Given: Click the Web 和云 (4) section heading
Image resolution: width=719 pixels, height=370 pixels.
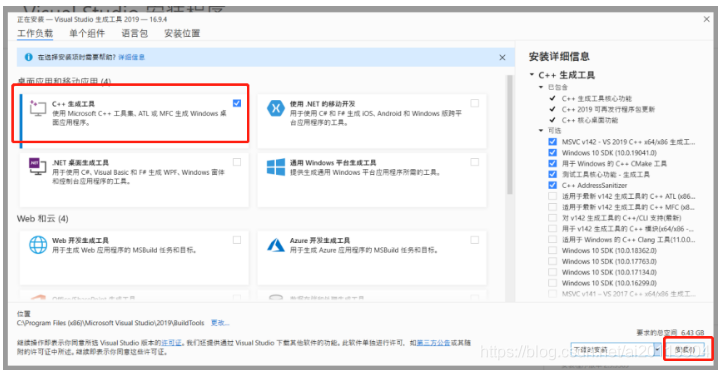Looking at the screenshot, I should coord(43,219).
